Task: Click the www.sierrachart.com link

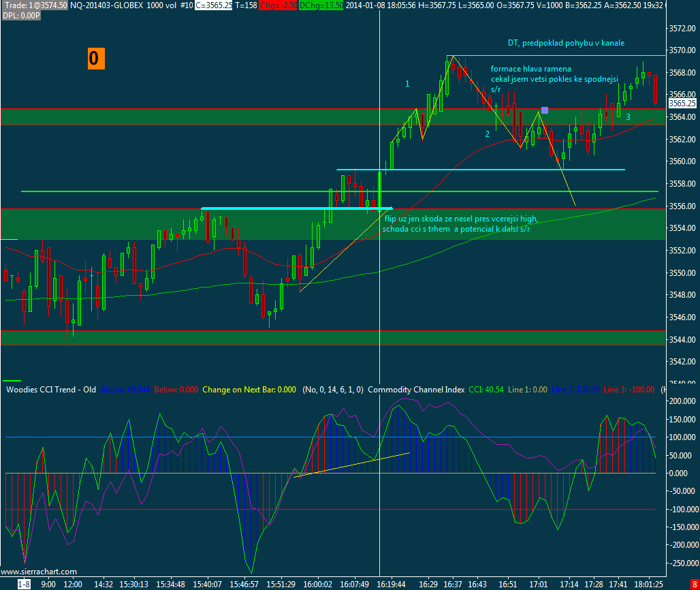Action: pyautogui.click(x=39, y=572)
